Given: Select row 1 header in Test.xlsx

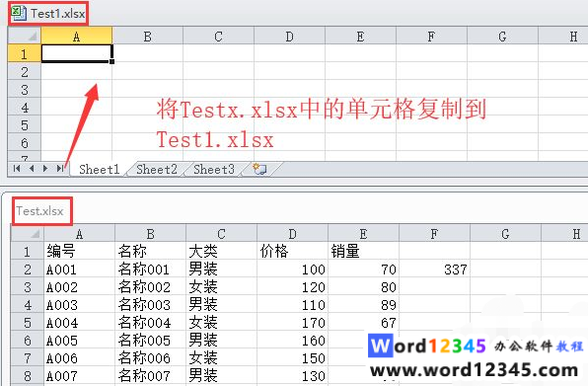Looking at the screenshot, I should click(x=28, y=252).
